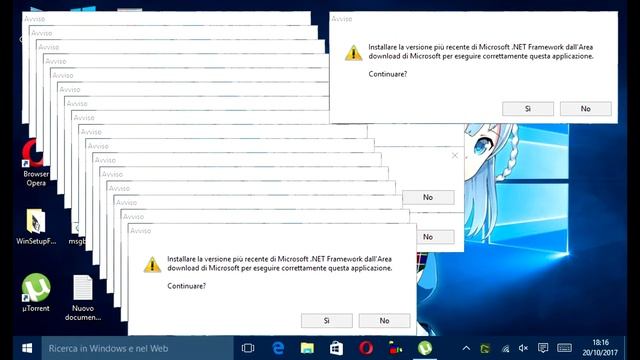
Task: Open the network tray icon
Action: tap(505, 349)
